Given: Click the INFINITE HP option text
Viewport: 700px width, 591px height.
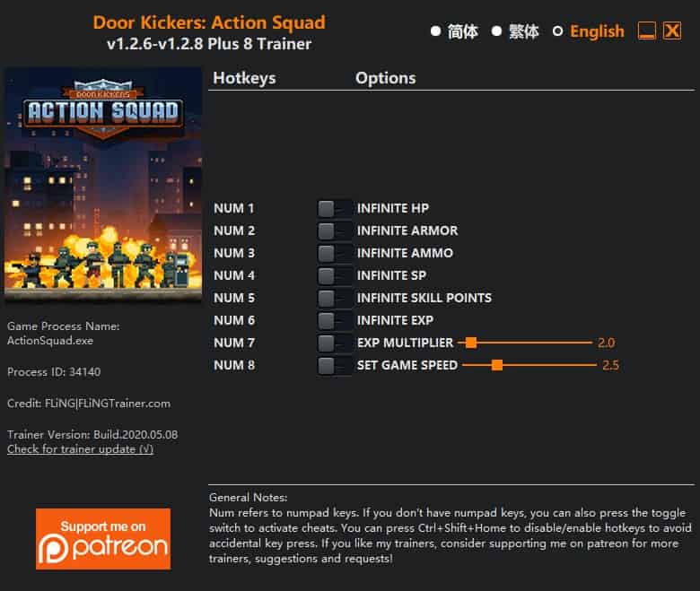Looking at the screenshot, I should tap(393, 208).
